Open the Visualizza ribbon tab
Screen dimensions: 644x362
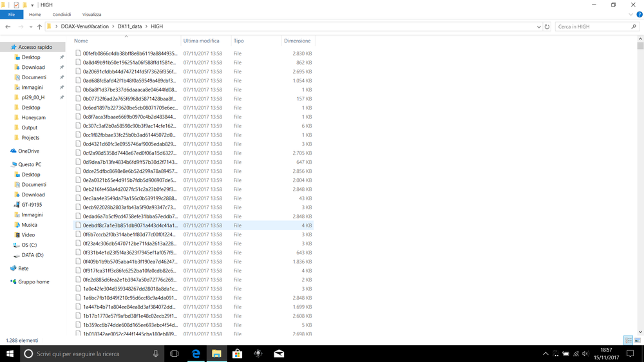tap(91, 14)
